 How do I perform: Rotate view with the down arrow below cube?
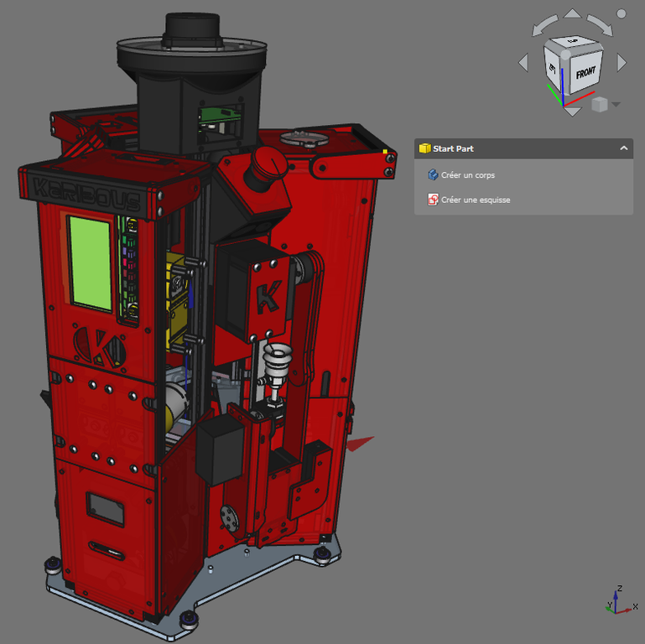571,112
